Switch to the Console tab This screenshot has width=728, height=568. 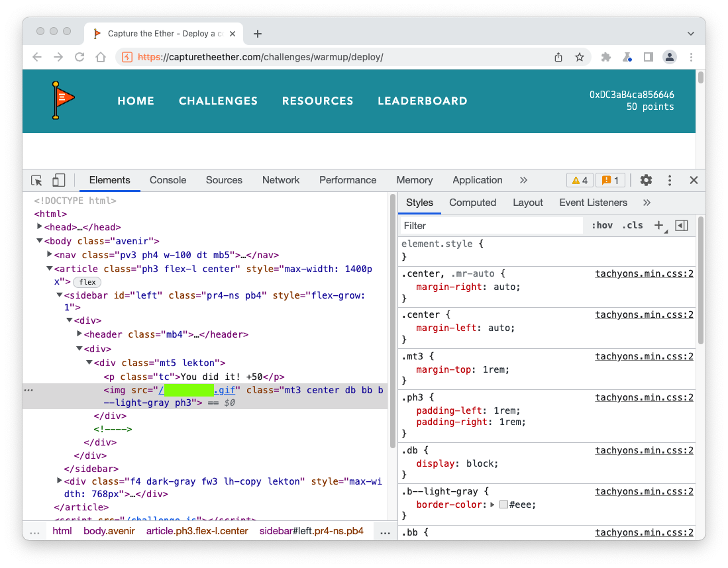tap(168, 180)
